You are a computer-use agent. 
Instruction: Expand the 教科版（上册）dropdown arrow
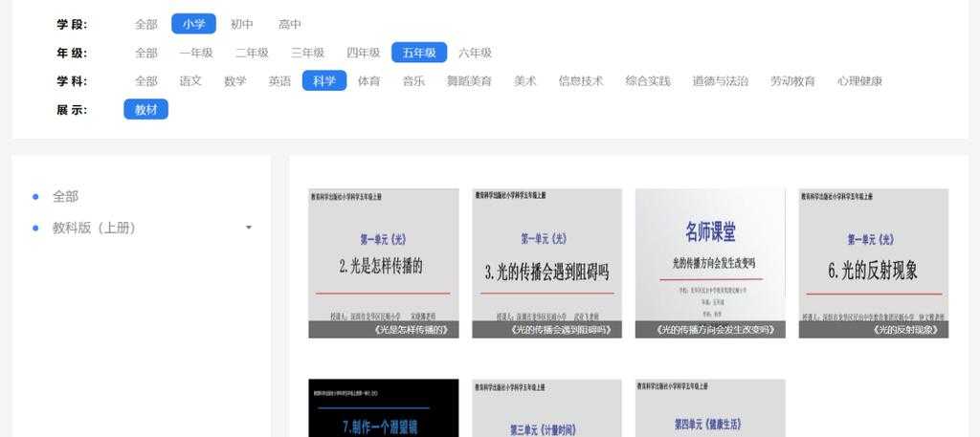tap(249, 228)
